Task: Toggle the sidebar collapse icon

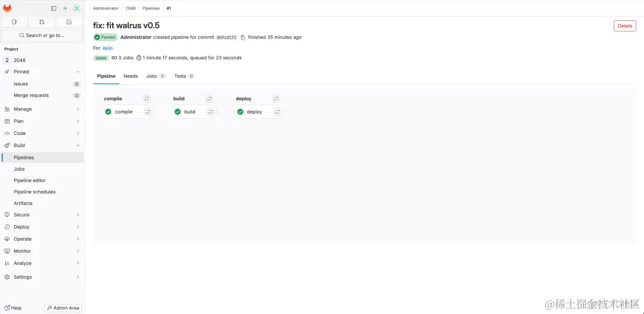Action: tap(54, 8)
